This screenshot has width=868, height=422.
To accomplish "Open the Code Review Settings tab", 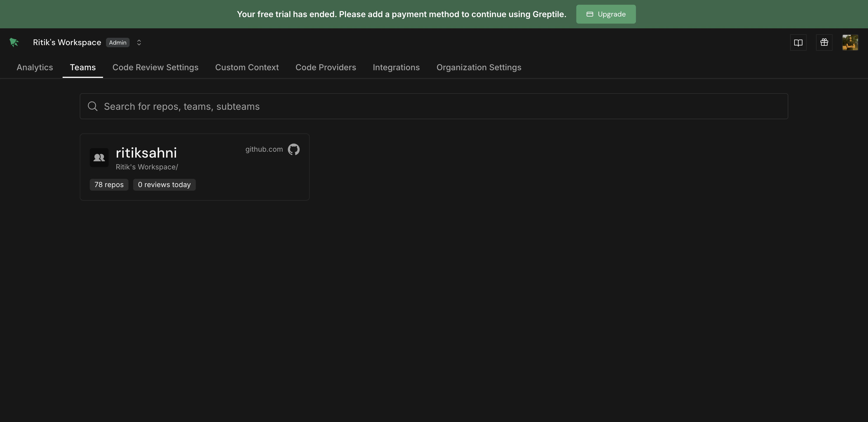I will 155,67.
